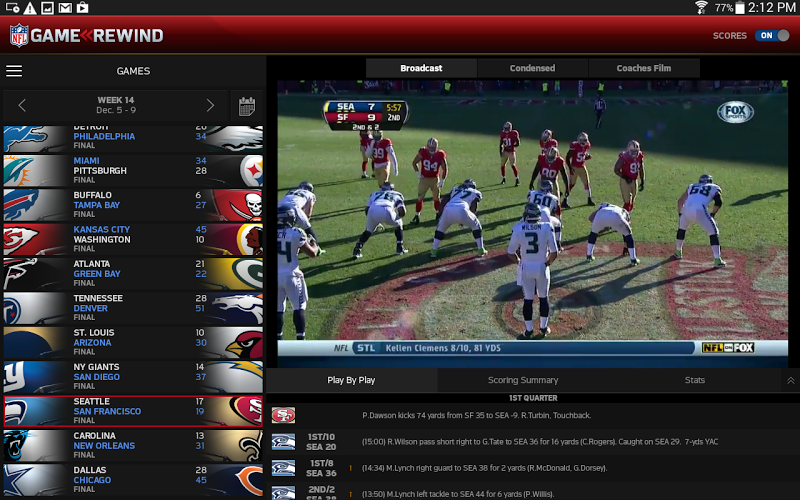This screenshot has height=500, width=800.
Task: Click the San Diego Chargers logo
Action: pos(237,377)
